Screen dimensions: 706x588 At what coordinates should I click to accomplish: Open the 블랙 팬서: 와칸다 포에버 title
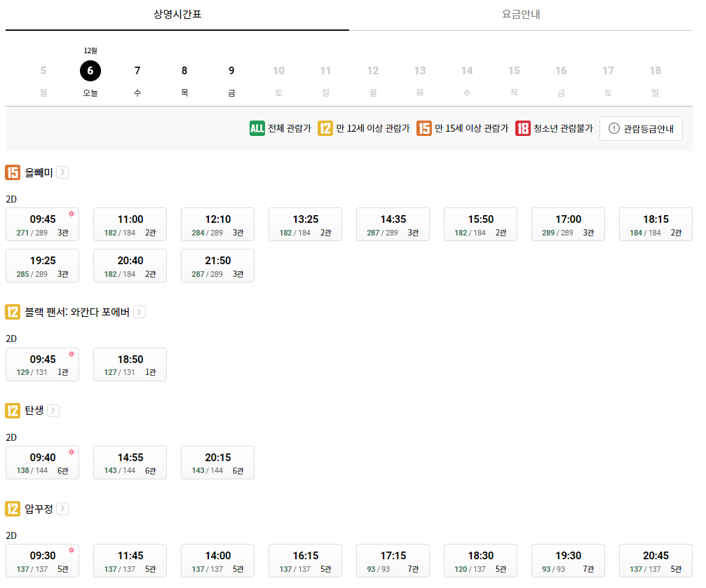pos(77,312)
